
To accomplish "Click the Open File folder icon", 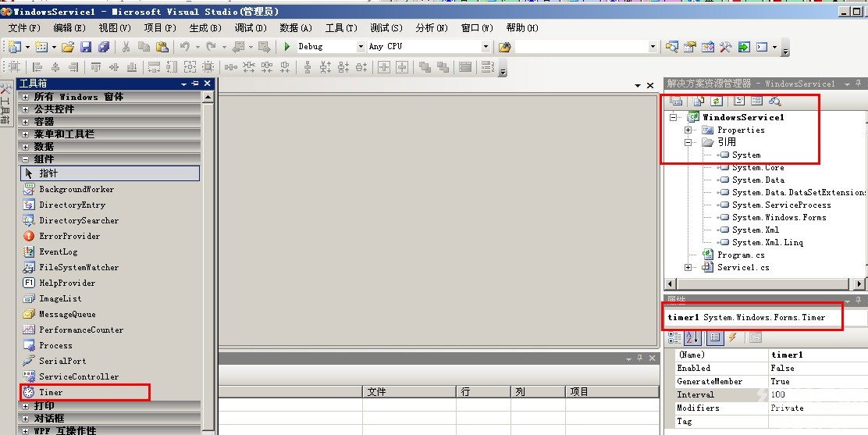I will pos(68,47).
